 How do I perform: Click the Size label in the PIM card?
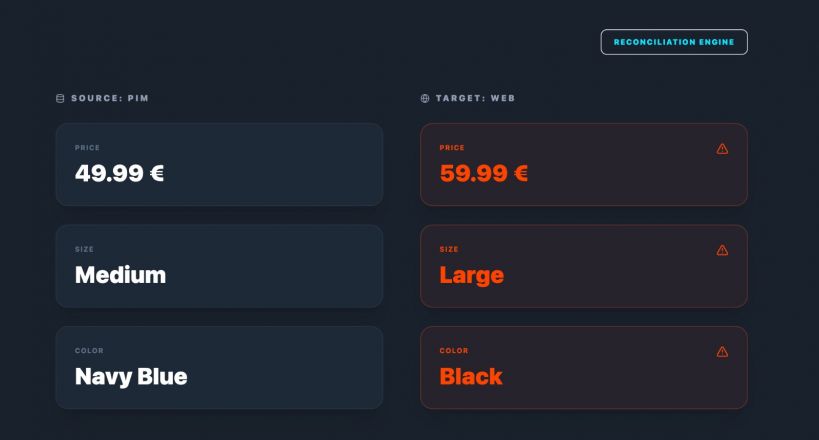pos(84,249)
